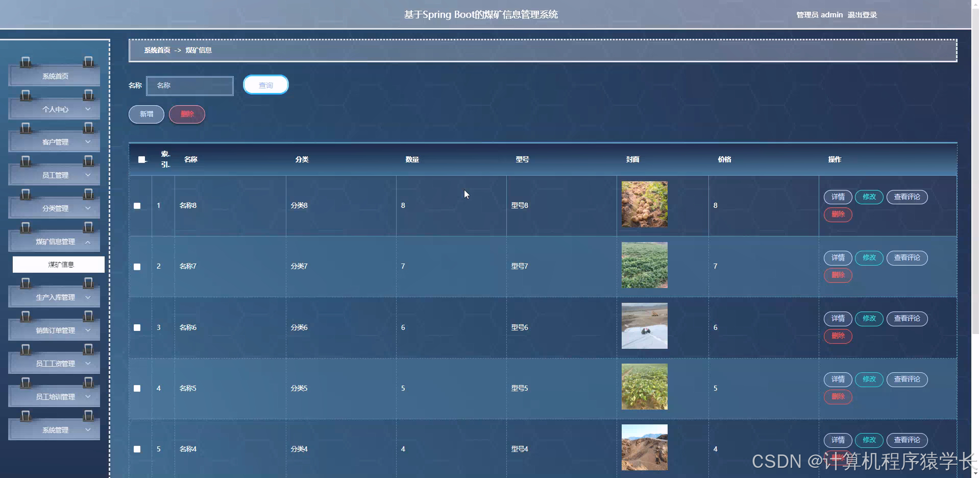
Task: Expand the 员工培训管理 menu chevron
Action: click(88, 397)
